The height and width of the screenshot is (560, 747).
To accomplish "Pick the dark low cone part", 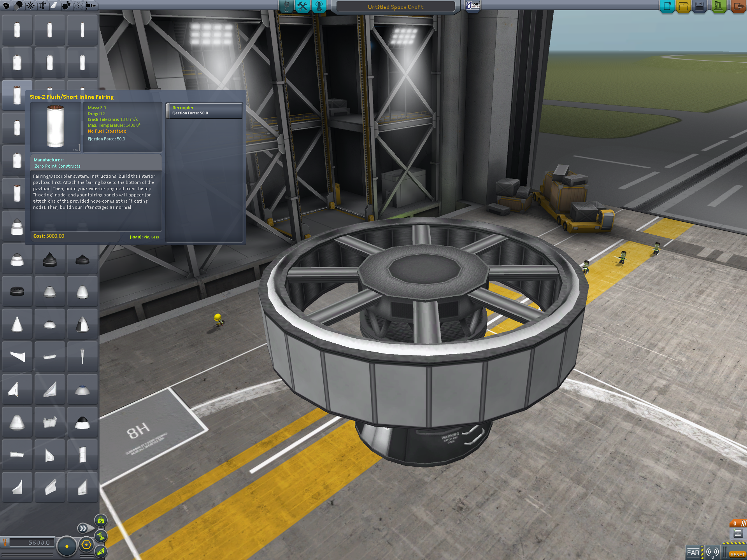I will point(82,259).
